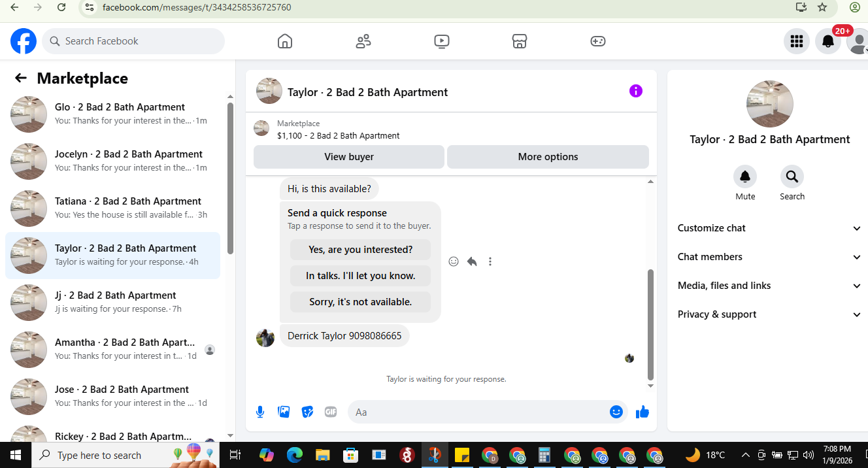
Task: Send quick response 'Yes, are you interested?'
Action: tap(360, 250)
